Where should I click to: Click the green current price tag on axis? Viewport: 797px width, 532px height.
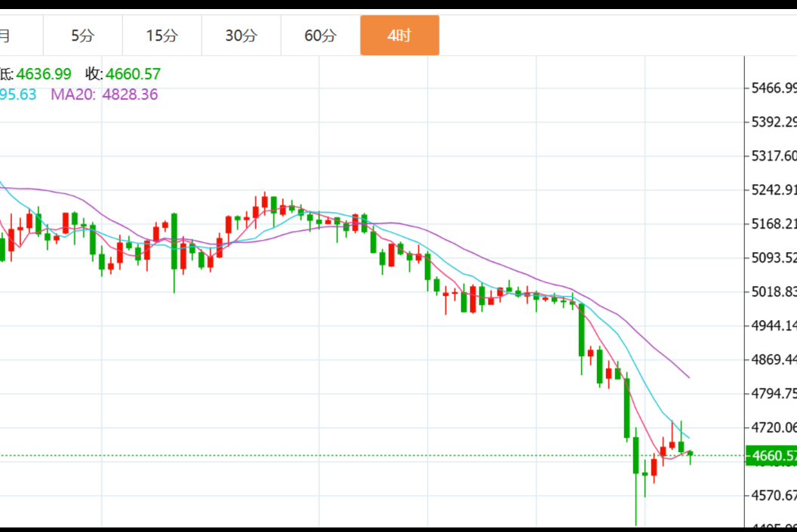coord(771,455)
